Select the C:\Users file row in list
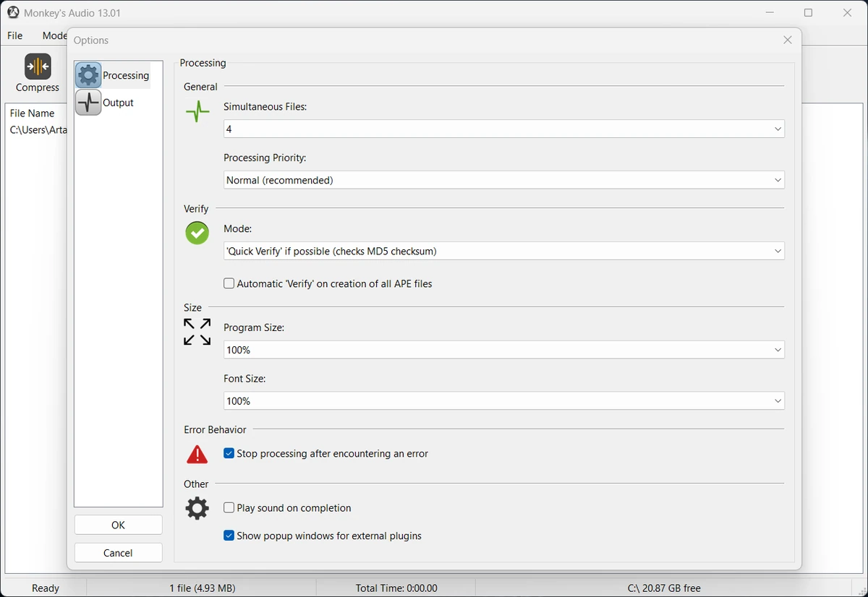Screen dimensions: 868x597 click(38, 130)
